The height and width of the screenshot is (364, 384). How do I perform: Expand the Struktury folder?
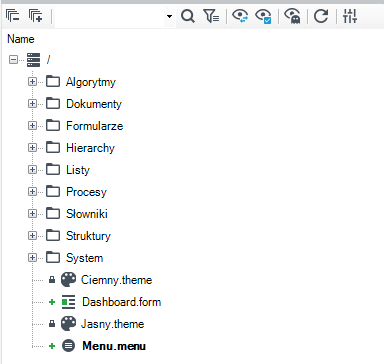pyautogui.click(x=32, y=236)
